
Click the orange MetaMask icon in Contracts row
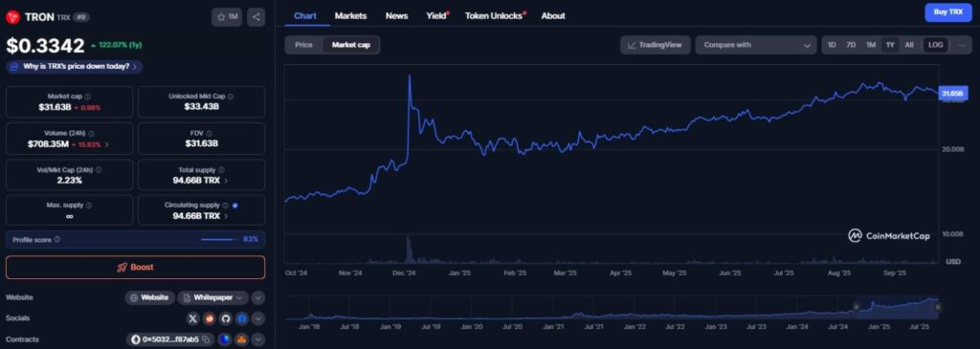(x=242, y=339)
